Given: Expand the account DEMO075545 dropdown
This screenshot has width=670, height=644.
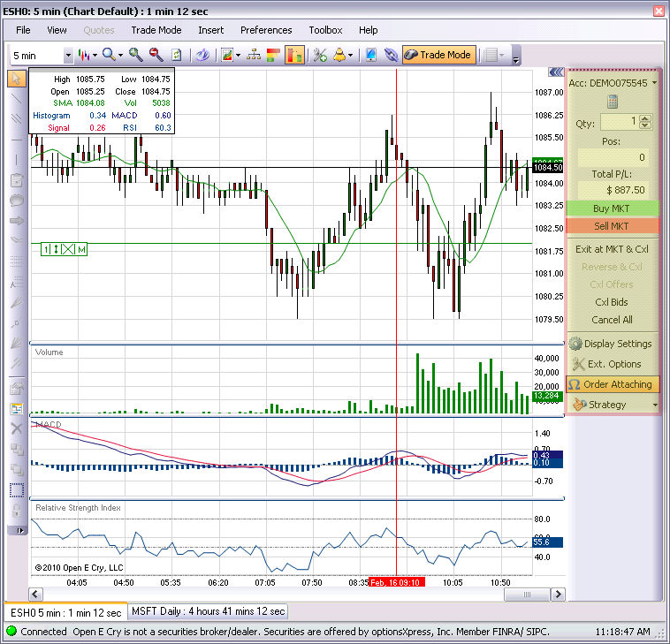Looking at the screenshot, I should click(x=655, y=83).
